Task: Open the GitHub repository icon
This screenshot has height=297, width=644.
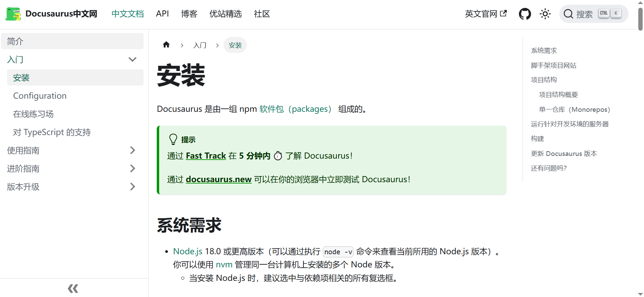Action: point(525,14)
